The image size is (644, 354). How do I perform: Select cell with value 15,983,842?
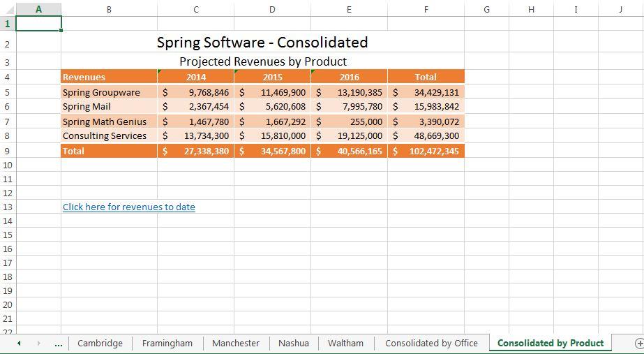click(426, 107)
